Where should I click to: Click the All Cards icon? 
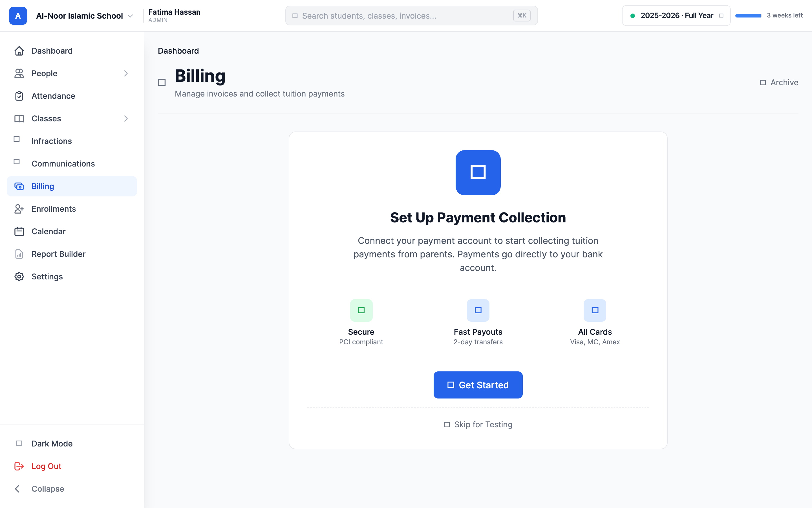[595, 310]
